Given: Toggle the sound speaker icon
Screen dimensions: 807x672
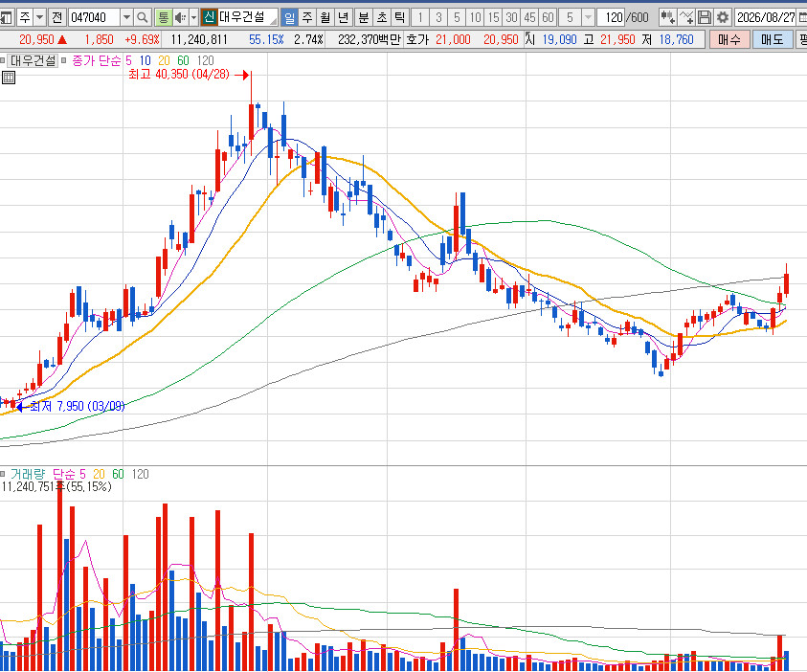Looking at the screenshot, I should 180,18.
